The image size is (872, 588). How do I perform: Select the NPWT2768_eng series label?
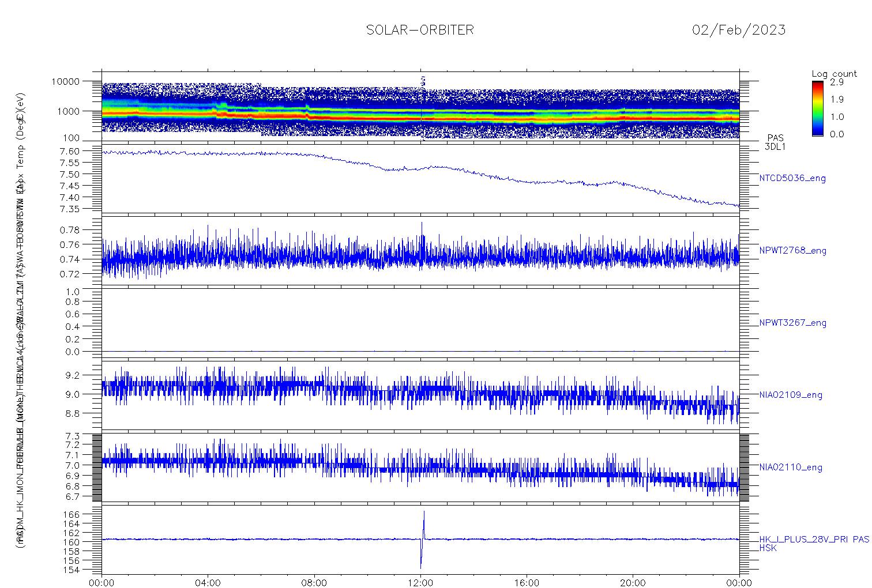tap(793, 251)
